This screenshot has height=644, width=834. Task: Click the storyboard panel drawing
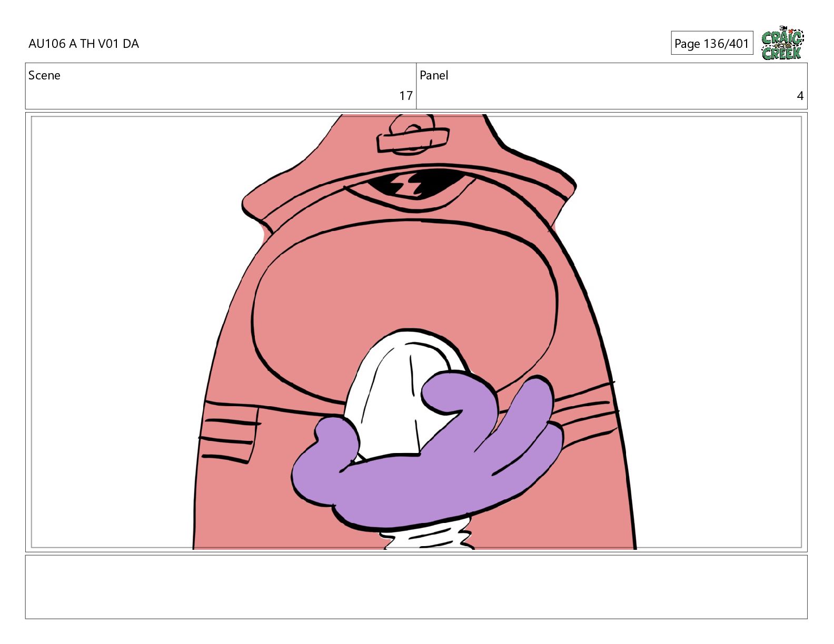(x=416, y=332)
